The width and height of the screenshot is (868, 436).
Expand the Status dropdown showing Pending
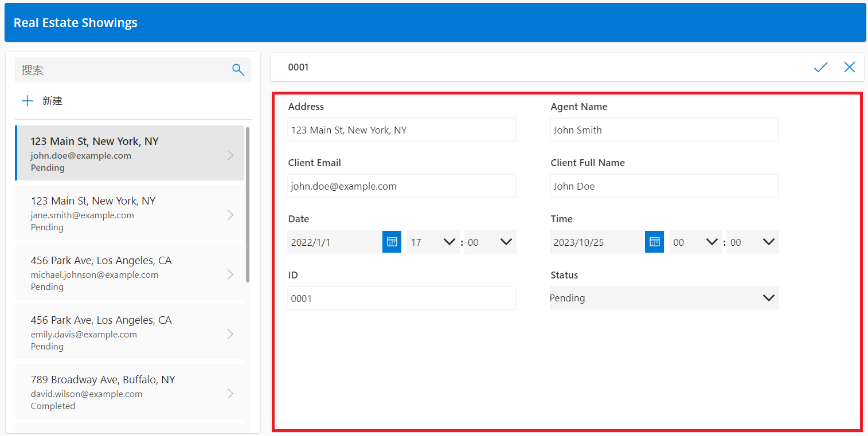pyautogui.click(x=664, y=298)
